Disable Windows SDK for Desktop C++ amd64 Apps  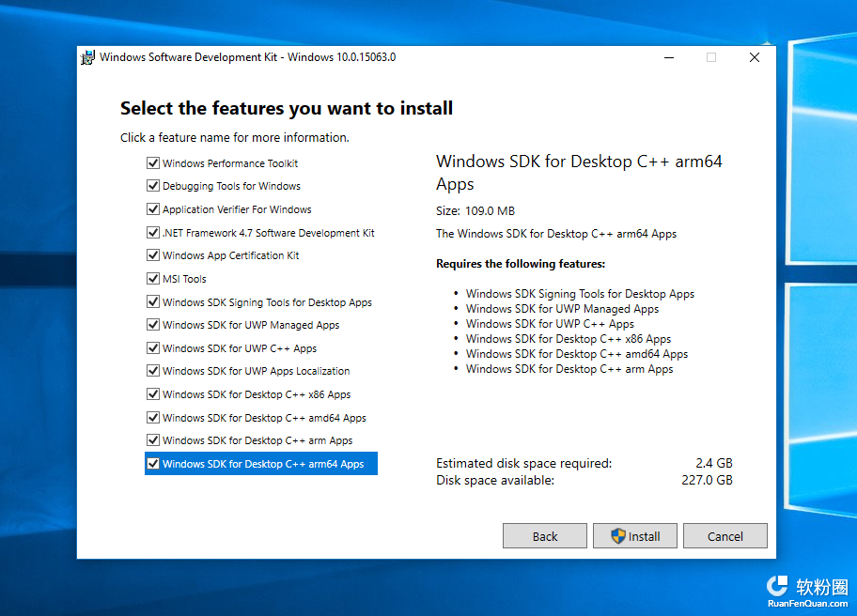(x=153, y=417)
